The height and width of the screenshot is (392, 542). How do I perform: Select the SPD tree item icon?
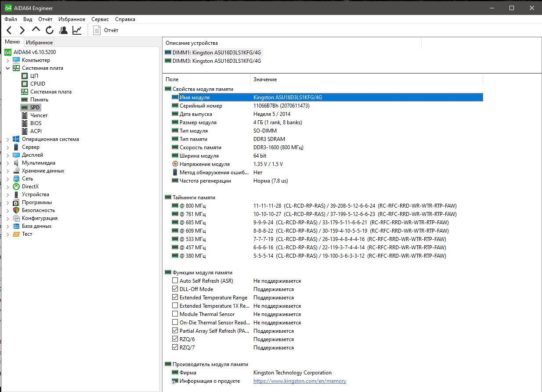point(25,108)
